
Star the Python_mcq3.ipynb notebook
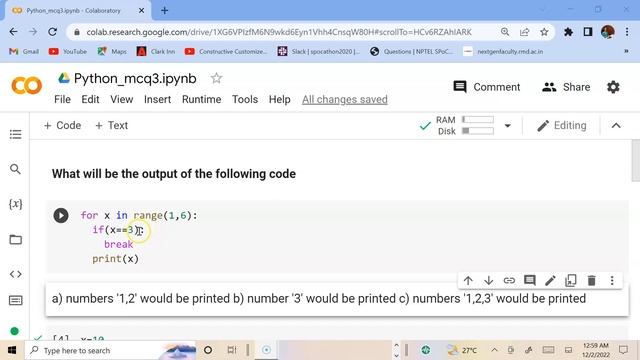click(x=216, y=78)
